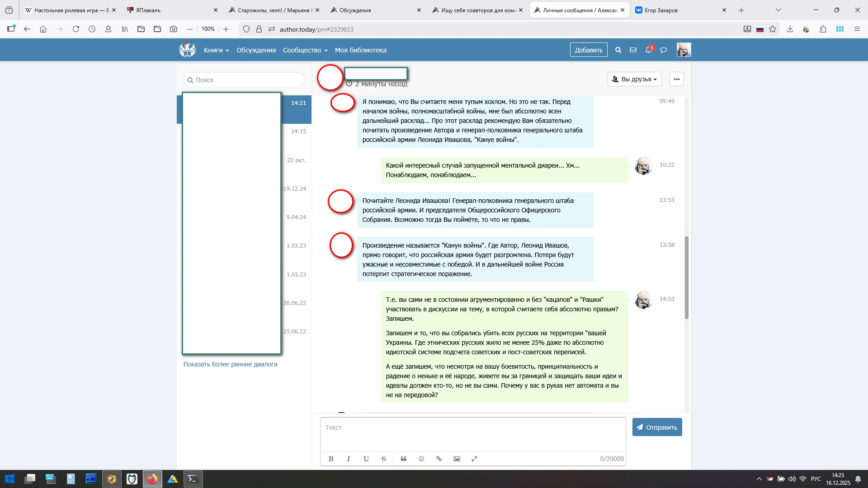Image resolution: width=868 pixels, height=488 pixels.
Task: Insert quote block using quote icon
Action: pos(404,459)
